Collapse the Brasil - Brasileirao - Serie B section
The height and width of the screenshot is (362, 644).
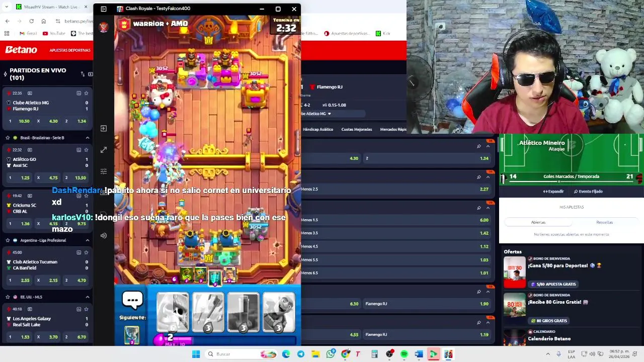tap(88, 138)
